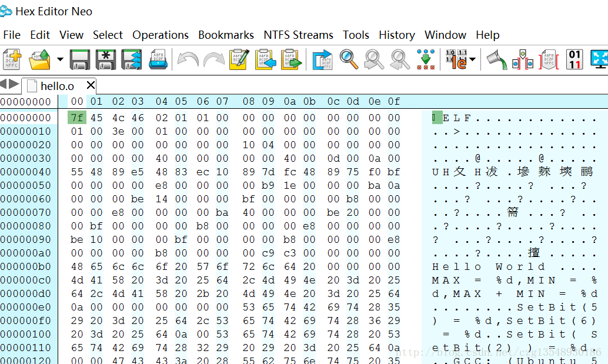Click the Fill bucket icon
Viewport: 608px width, 364px height.
[x=497, y=60]
